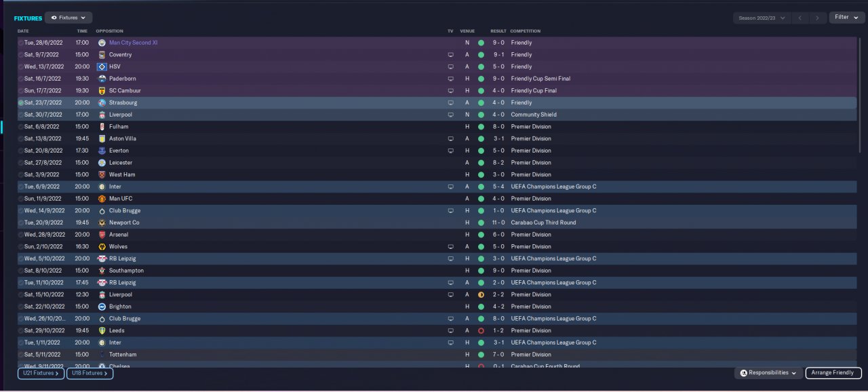Switch to U18 Fixtures
Screen dimensions: 868x392
(x=90, y=373)
